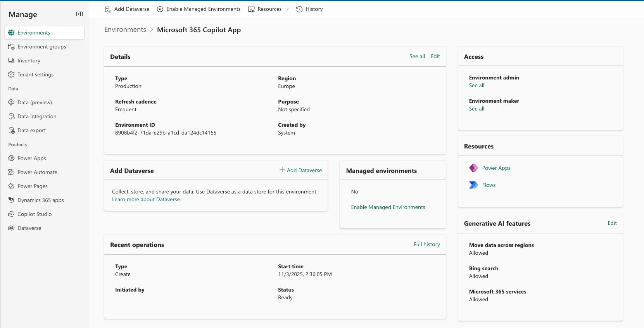Click the Power Automate sidebar icon
The width and height of the screenshot is (644, 328).
click(11, 172)
